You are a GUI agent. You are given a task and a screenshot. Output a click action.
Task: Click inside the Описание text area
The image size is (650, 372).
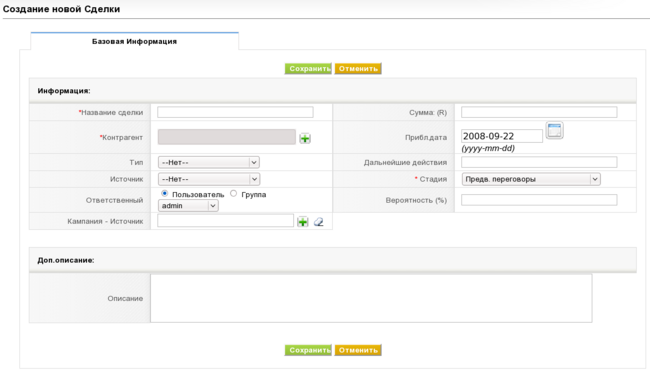(x=371, y=298)
